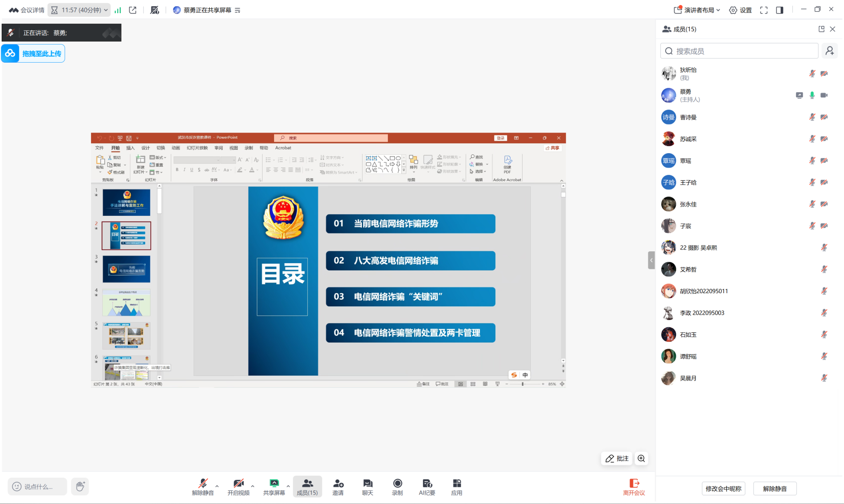Open the 设置 settings menu
This screenshot has width=844, height=504.
click(x=741, y=10)
